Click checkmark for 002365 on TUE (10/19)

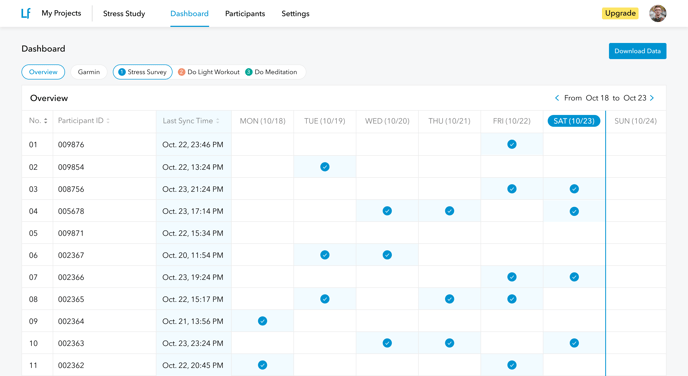pyautogui.click(x=325, y=299)
